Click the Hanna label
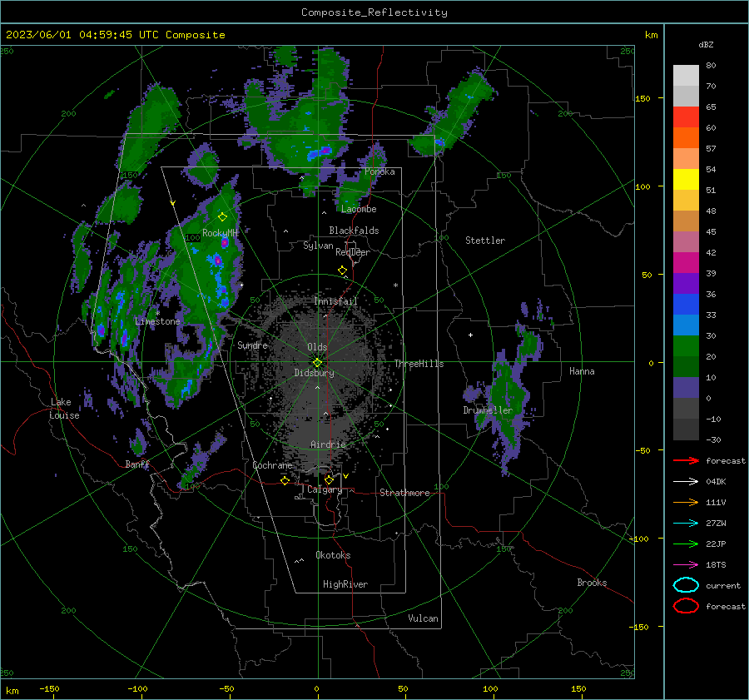Viewport: 749px width, 700px height. pyautogui.click(x=582, y=371)
